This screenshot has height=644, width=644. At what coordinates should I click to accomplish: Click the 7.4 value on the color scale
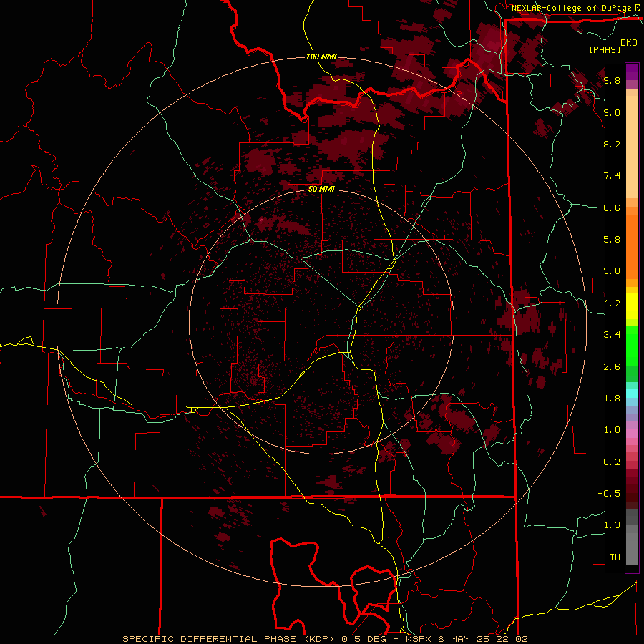click(612, 176)
